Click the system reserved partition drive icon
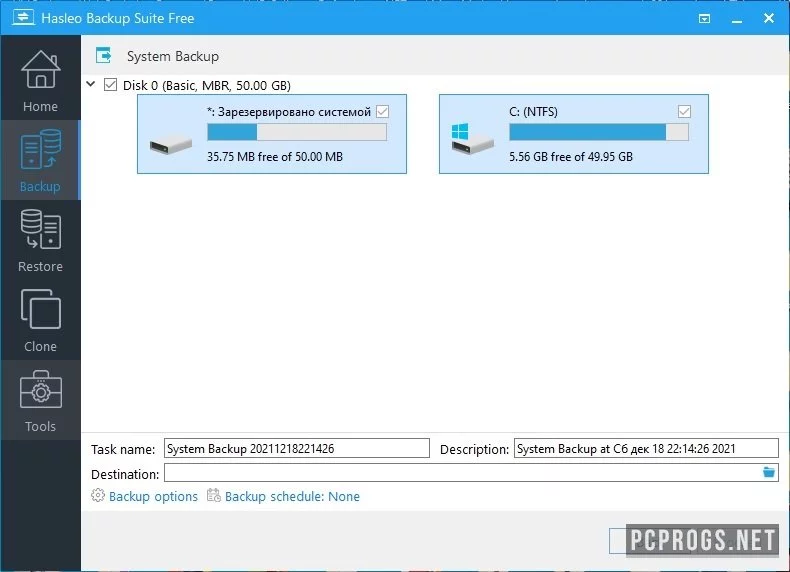The image size is (790, 572). (x=171, y=145)
